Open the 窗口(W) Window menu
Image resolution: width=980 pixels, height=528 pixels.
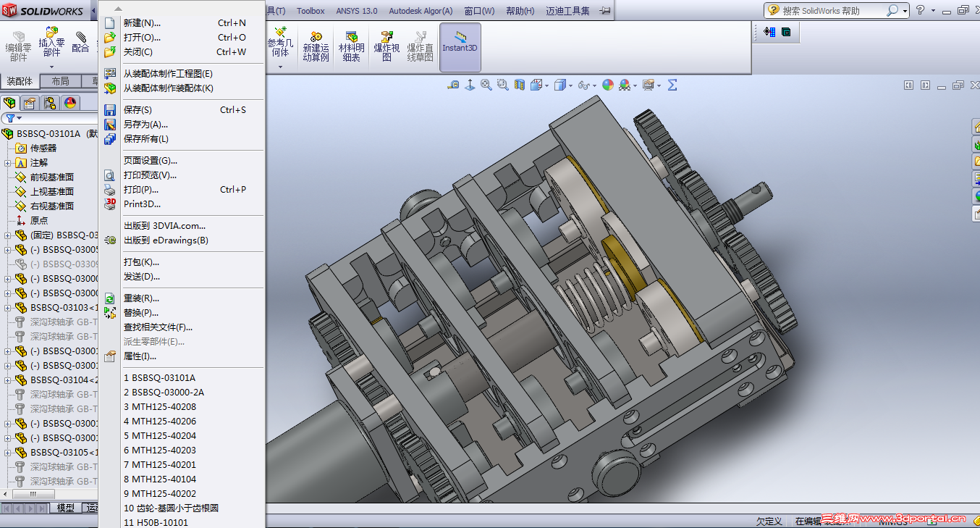click(x=479, y=11)
